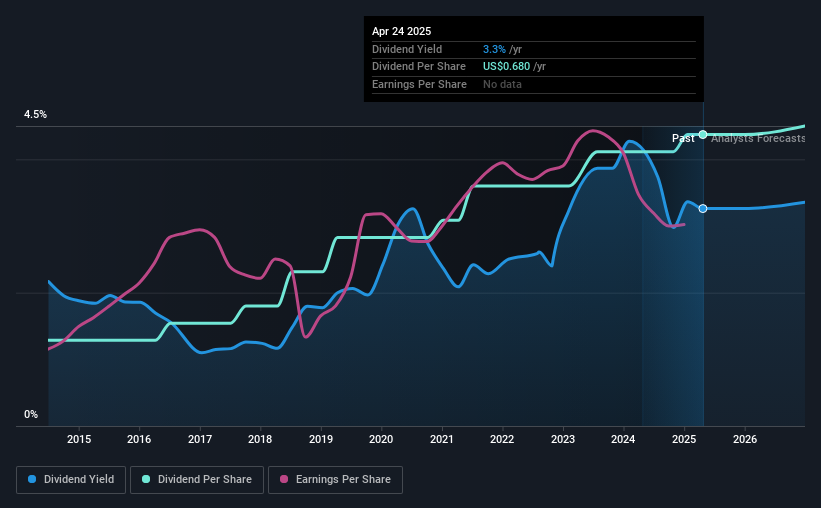Click the 'No data' earnings per share value
Screen dimensions: 821x508
[502, 84]
